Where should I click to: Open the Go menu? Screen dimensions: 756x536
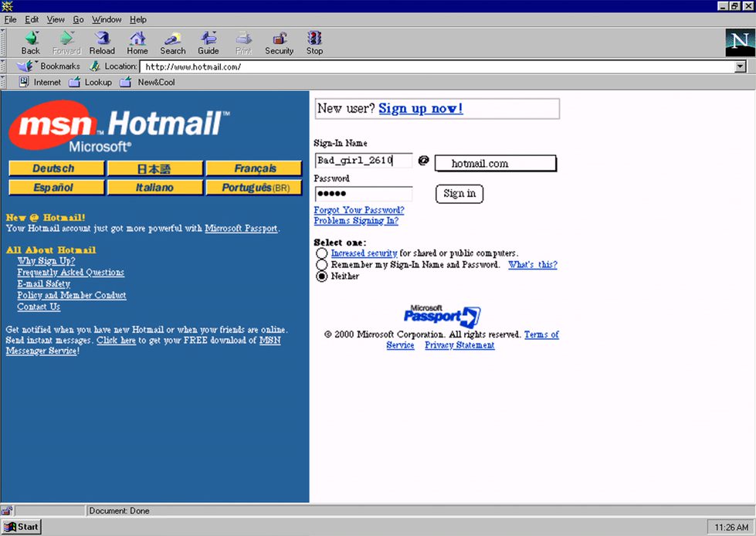pyautogui.click(x=78, y=19)
